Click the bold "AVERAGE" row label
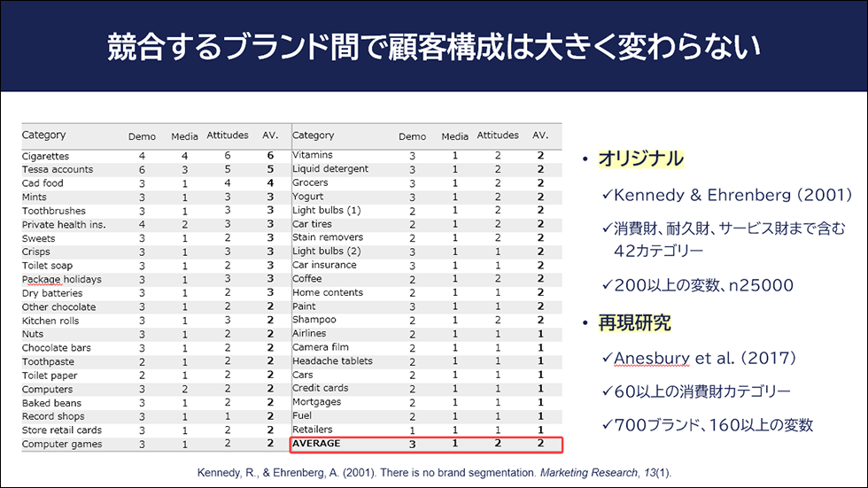 (x=317, y=444)
